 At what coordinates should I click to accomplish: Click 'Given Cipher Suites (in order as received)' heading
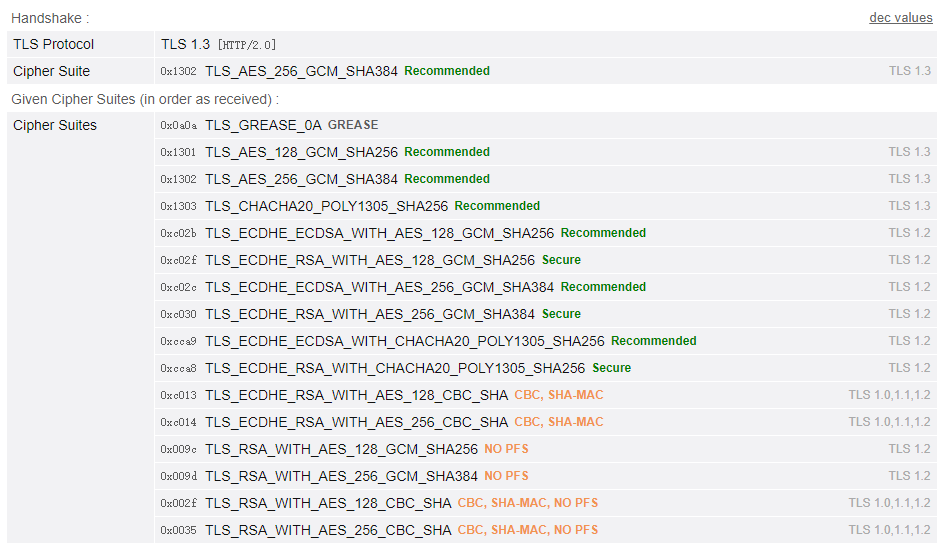coord(145,99)
